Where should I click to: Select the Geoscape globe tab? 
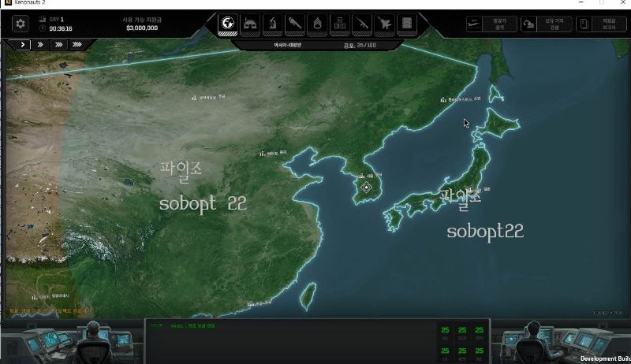pos(228,24)
